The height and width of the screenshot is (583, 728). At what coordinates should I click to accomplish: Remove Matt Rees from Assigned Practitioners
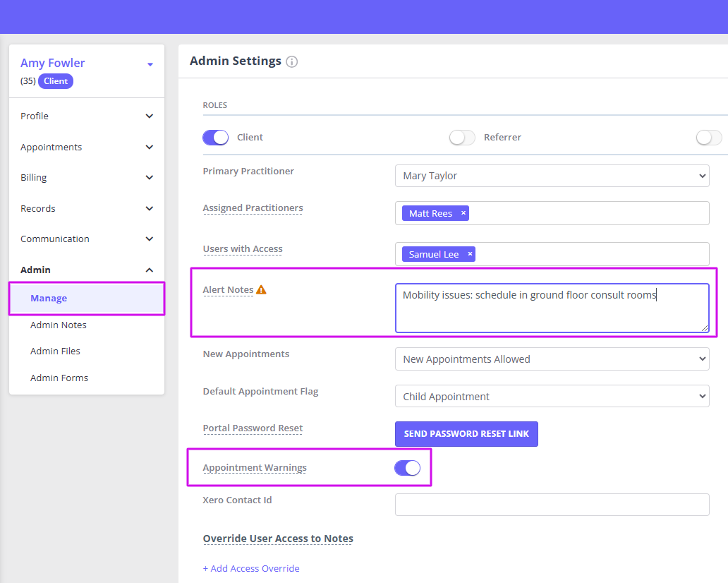(463, 212)
